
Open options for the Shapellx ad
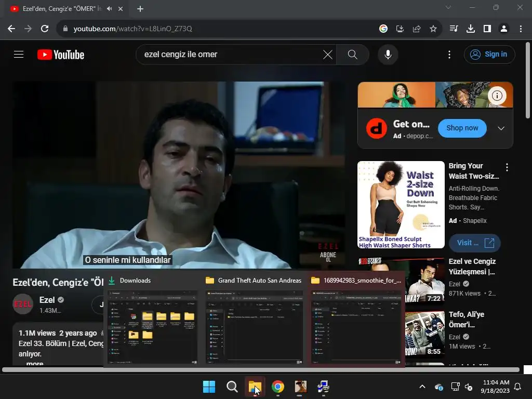(x=507, y=167)
